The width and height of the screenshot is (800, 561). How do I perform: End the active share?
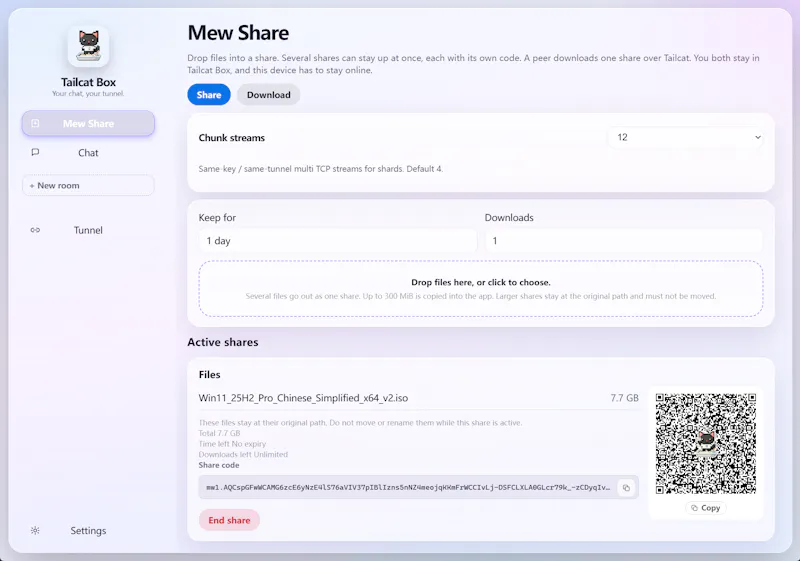pyautogui.click(x=229, y=520)
